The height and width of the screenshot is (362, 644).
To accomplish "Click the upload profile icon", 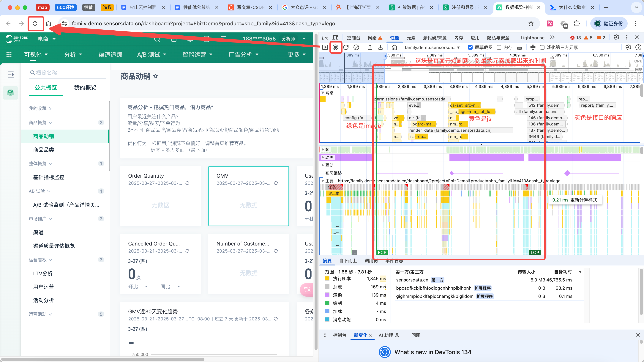I will coord(370,48).
